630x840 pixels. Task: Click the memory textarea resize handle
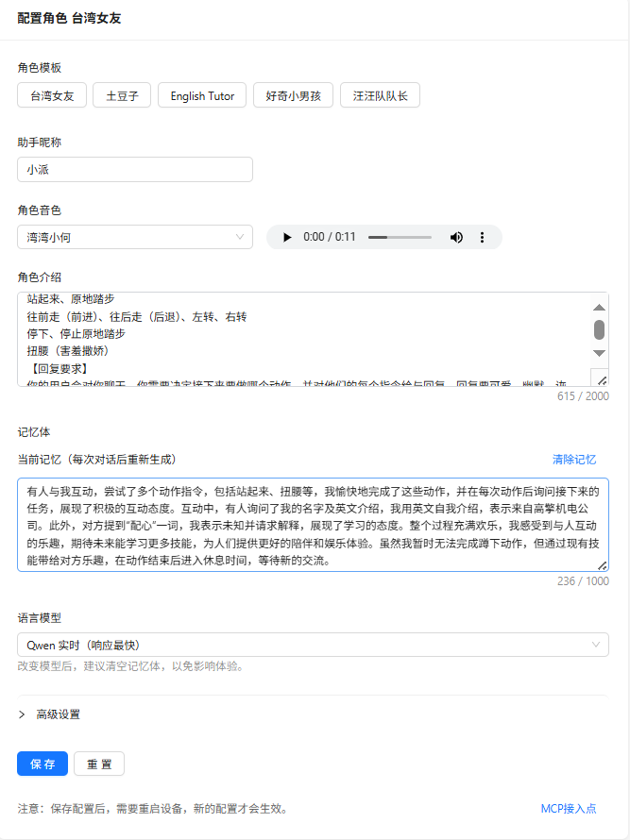click(603, 565)
